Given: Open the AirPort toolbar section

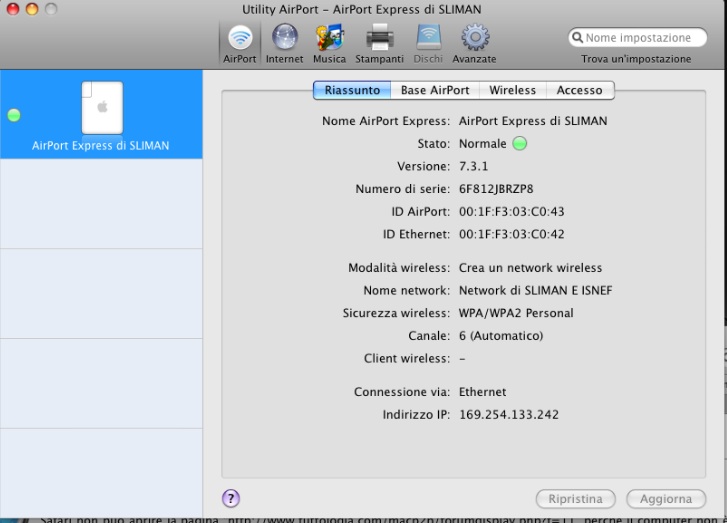Looking at the screenshot, I should 240,45.
